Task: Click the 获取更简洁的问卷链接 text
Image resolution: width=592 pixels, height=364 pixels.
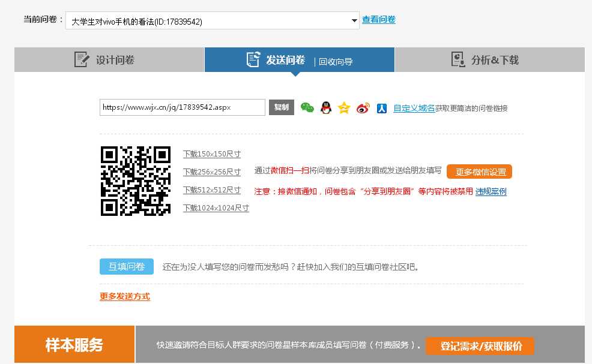Action: point(471,109)
